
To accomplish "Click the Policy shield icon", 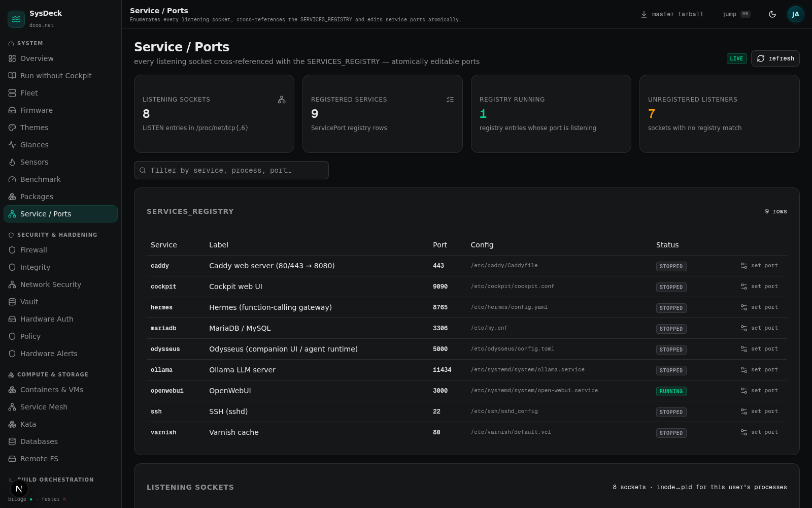I will coord(12,336).
